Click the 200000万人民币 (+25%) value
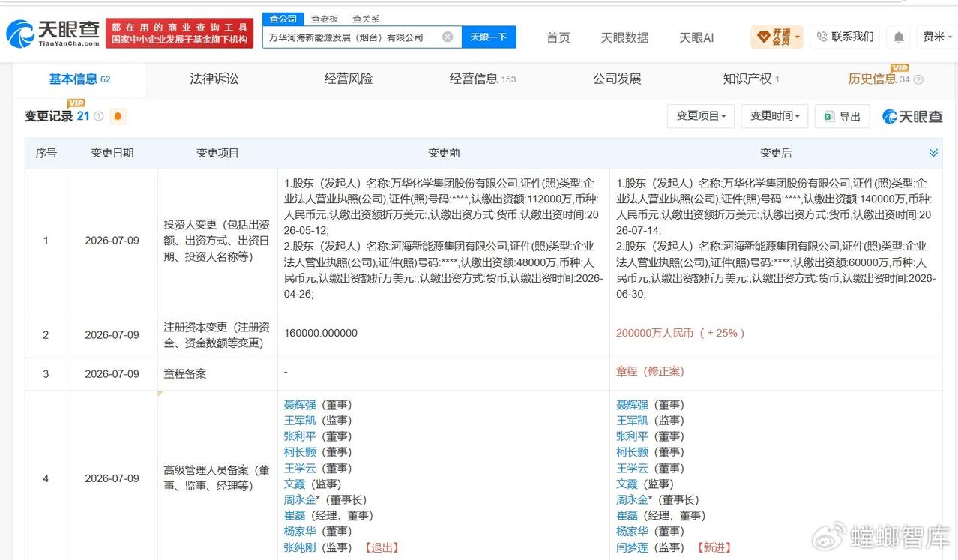958x560 pixels. click(x=680, y=334)
